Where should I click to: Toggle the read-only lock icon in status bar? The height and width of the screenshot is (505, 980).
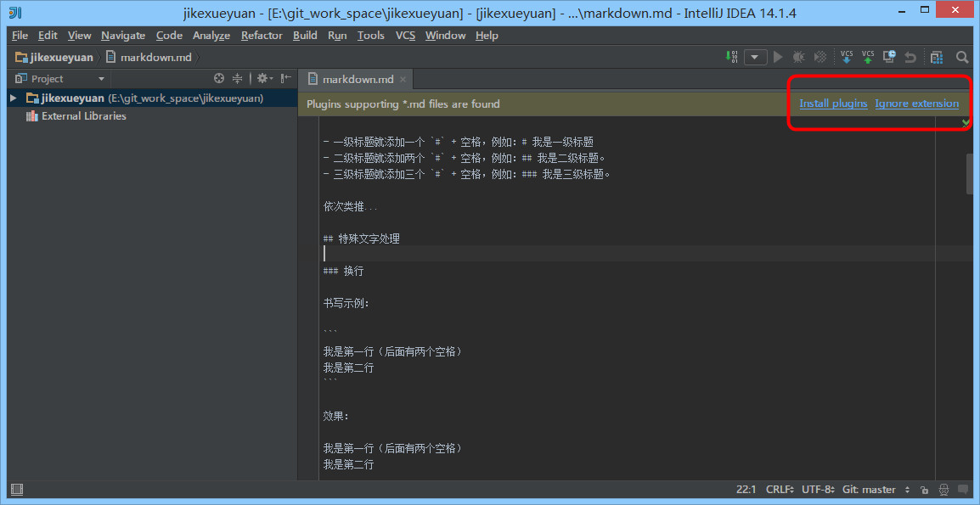tap(924, 490)
